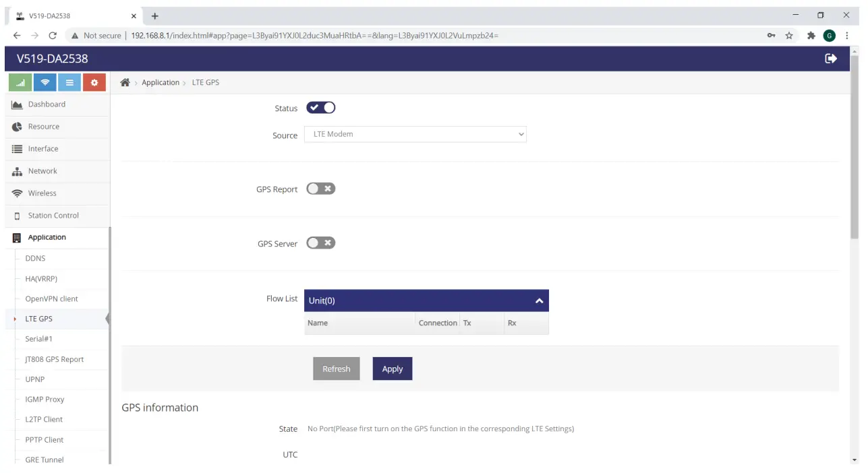This screenshot has width=868, height=473.
Task: Click the Application breadcrumb link
Action: pos(161,83)
